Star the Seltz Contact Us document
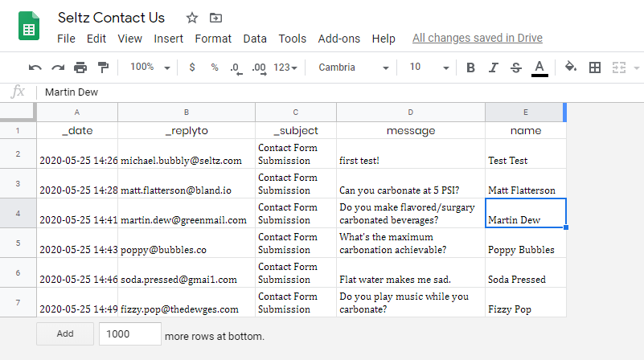The image size is (644, 360). tap(192, 18)
